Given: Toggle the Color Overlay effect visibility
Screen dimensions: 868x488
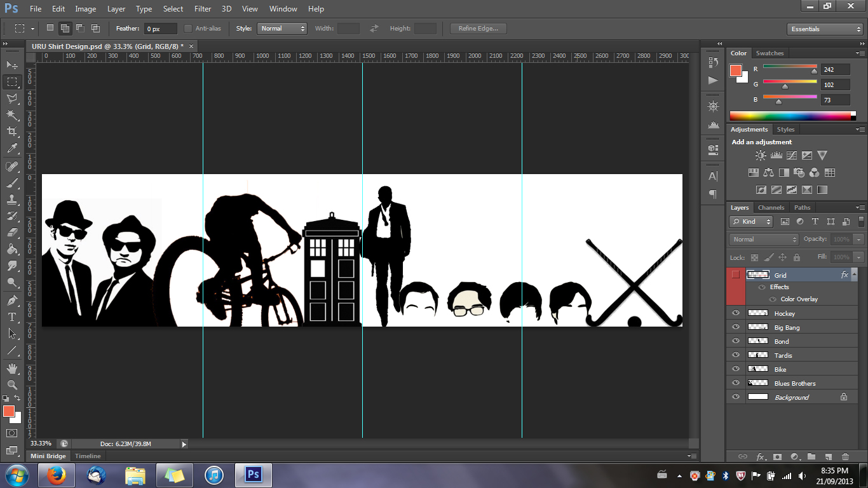Looking at the screenshot, I should point(773,299).
